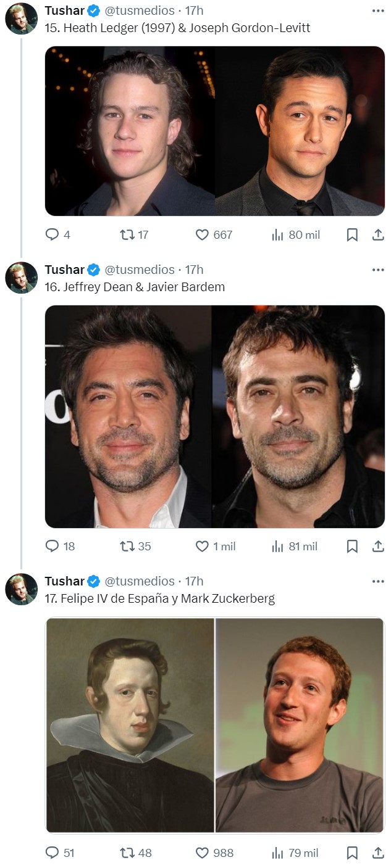
Task: Open Tushar's avatar on the first tweet
Action: [x=22, y=19]
